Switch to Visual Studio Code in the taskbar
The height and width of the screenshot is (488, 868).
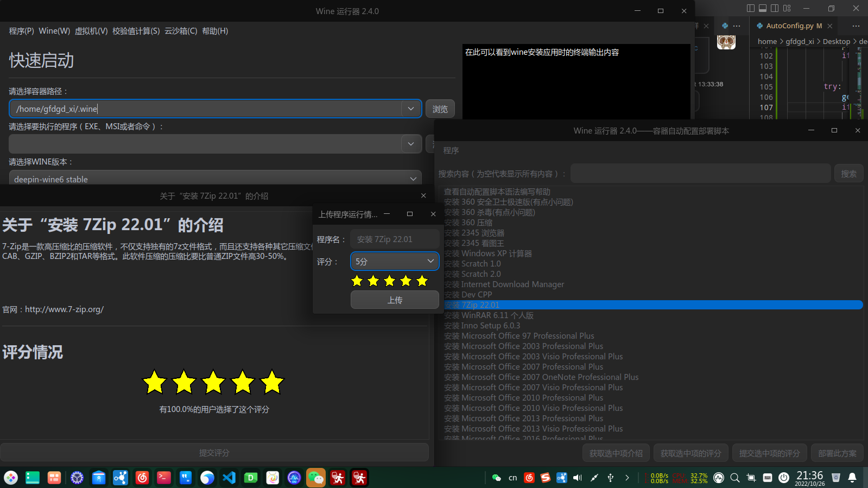coord(229,478)
